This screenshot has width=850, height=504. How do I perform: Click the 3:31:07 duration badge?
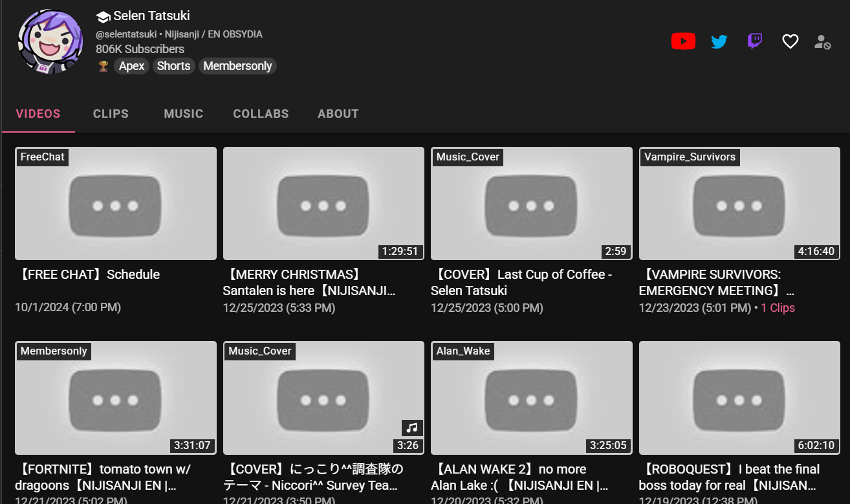click(192, 446)
